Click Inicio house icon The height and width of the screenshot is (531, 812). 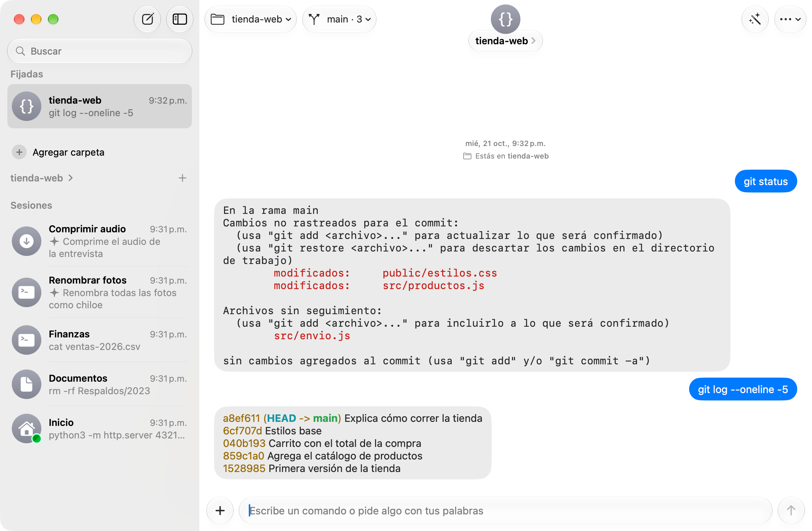coord(27,428)
